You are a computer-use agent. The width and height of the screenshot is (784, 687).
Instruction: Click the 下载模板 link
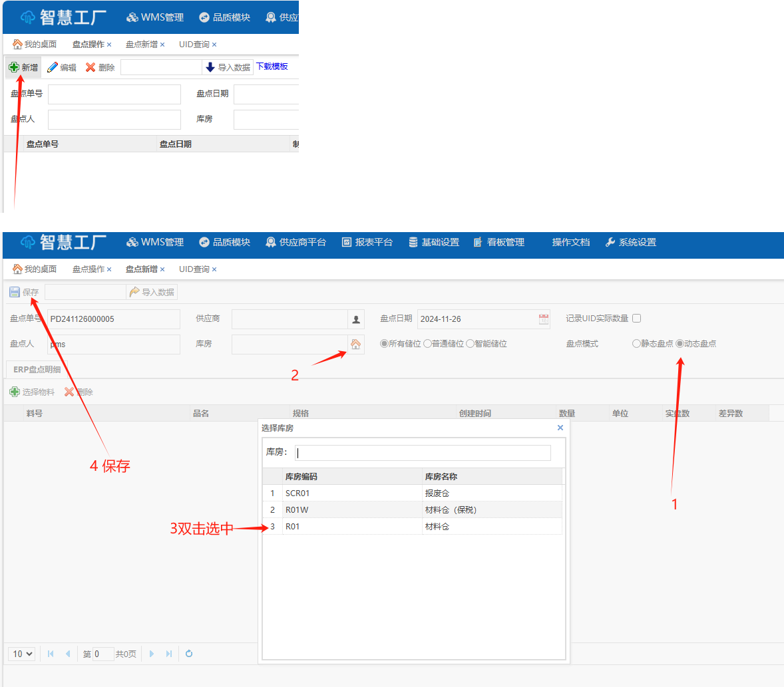[272, 67]
